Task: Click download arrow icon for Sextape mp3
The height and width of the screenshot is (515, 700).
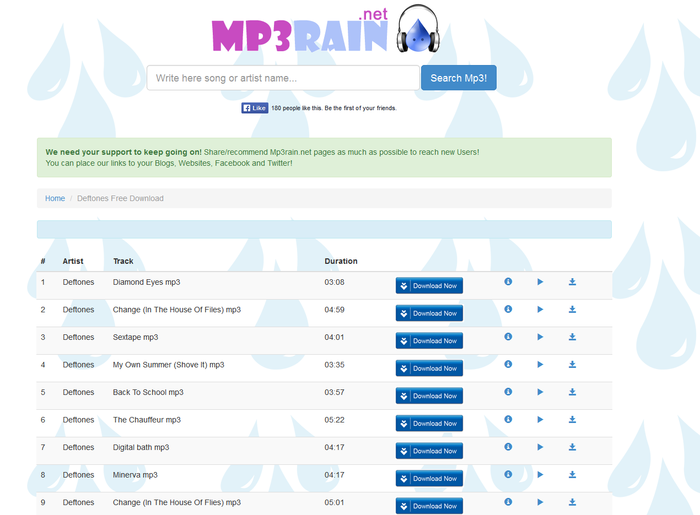Action: tap(572, 337)
